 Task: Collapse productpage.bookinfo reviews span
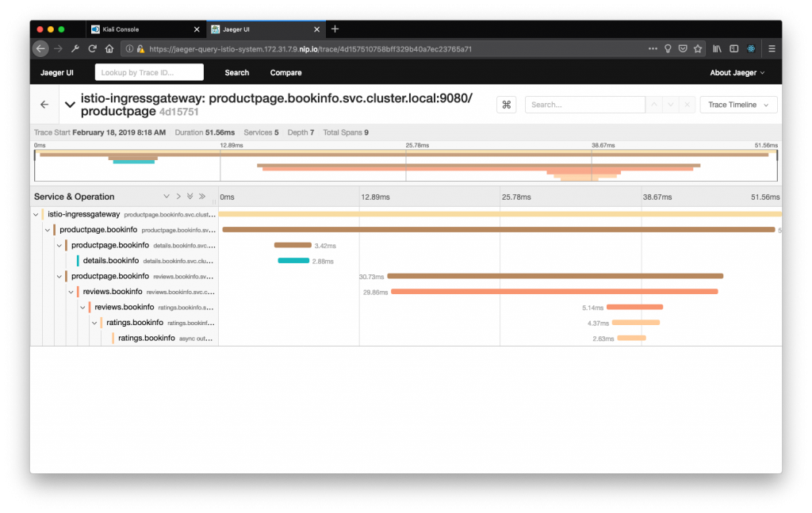pos(59,277)
